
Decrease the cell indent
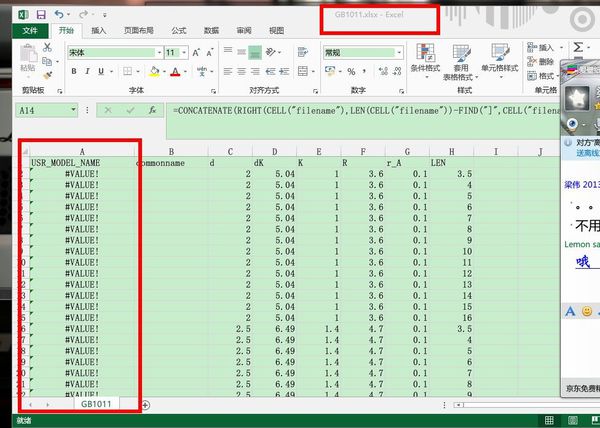[271, 71]
